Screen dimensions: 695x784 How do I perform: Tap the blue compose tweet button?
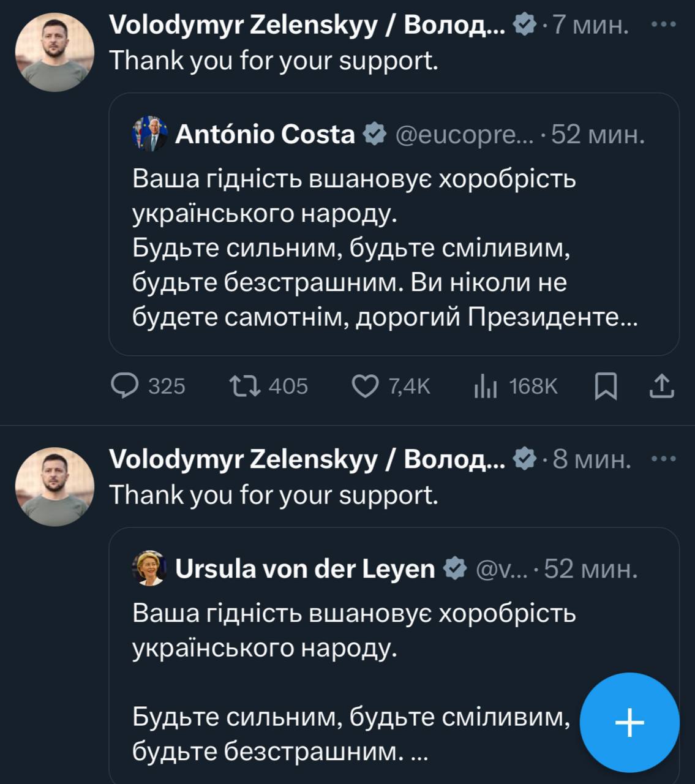point(629,723)
